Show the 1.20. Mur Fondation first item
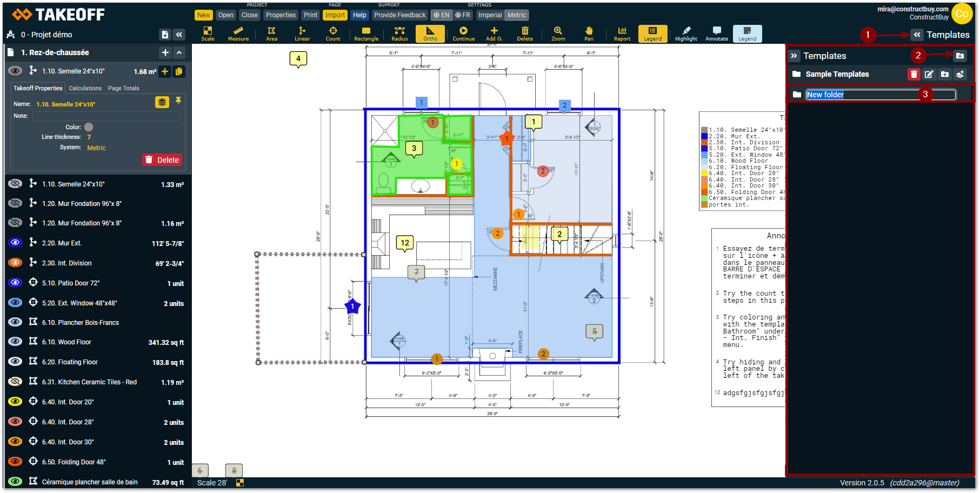980x493 pixels. coord(15,204)
